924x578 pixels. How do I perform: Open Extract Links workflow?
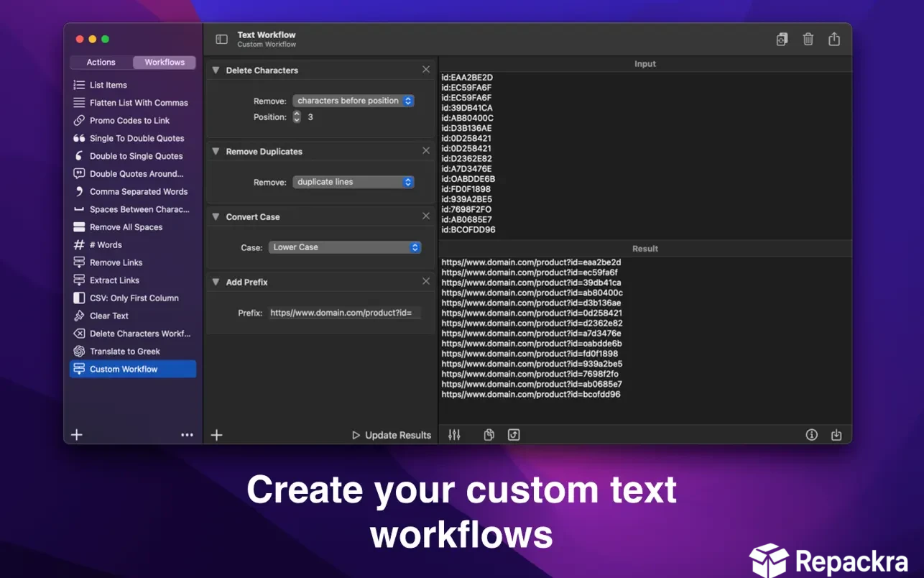[133, 280]
